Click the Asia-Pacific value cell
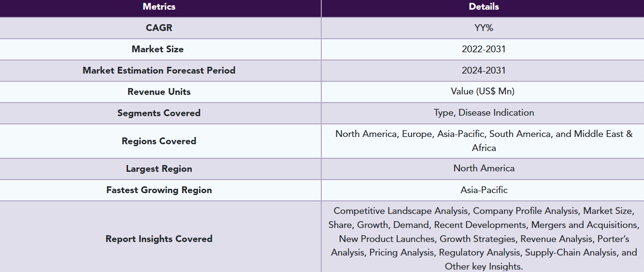 [x=484, y=190]
